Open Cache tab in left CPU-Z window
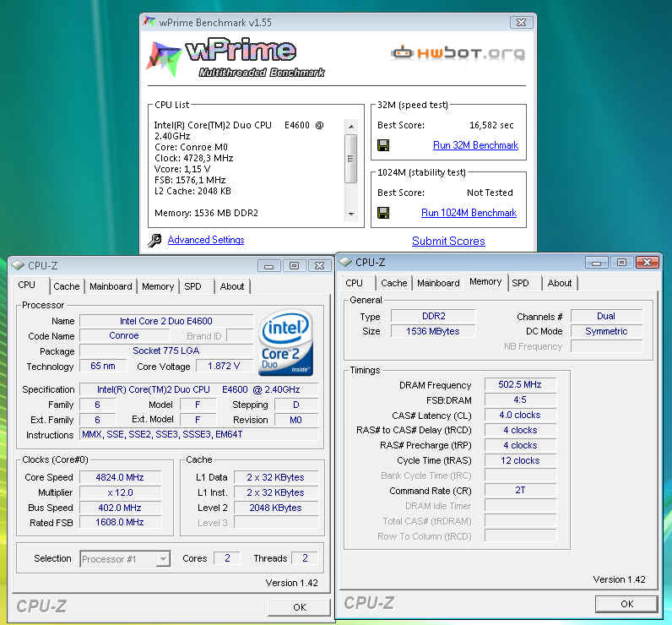The width and height of the screenshot is (672, 625). (x=67, y=286)
